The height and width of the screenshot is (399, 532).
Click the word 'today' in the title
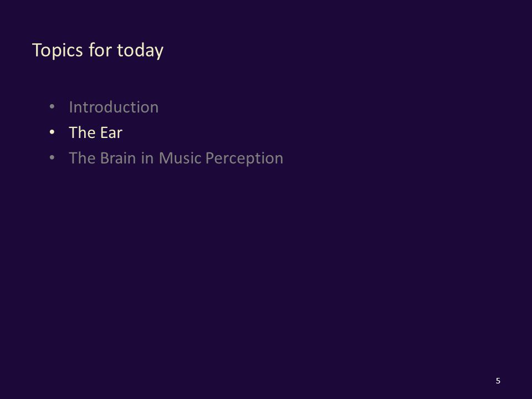coord(140,50)
